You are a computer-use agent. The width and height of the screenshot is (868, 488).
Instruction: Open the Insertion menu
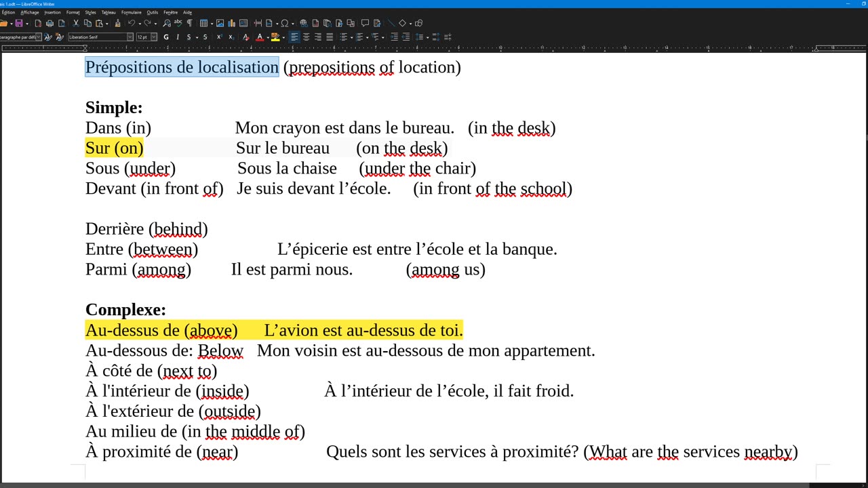pos(52,12)
